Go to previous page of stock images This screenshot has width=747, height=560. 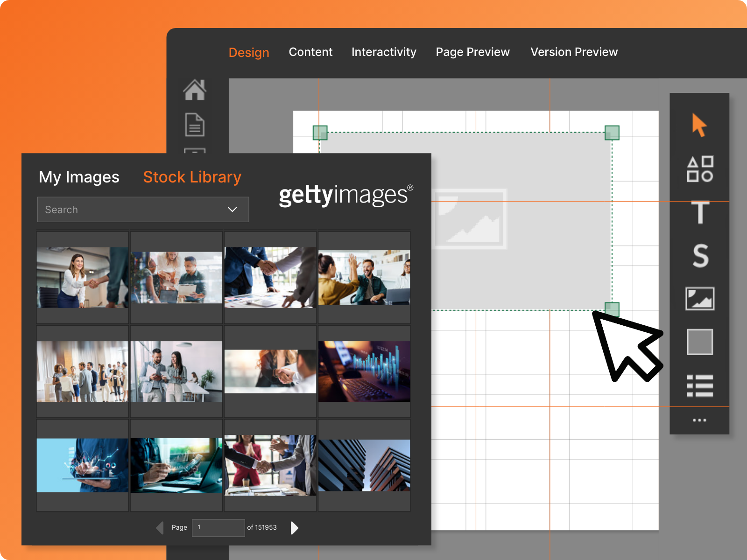160,528
